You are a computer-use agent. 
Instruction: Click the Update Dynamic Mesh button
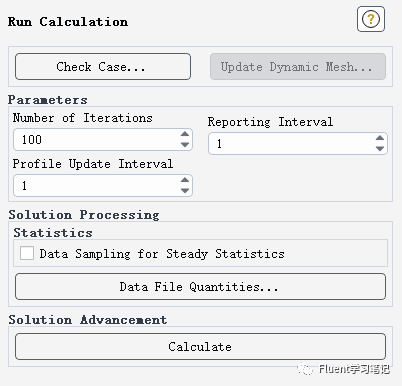(x=298, y=67)
